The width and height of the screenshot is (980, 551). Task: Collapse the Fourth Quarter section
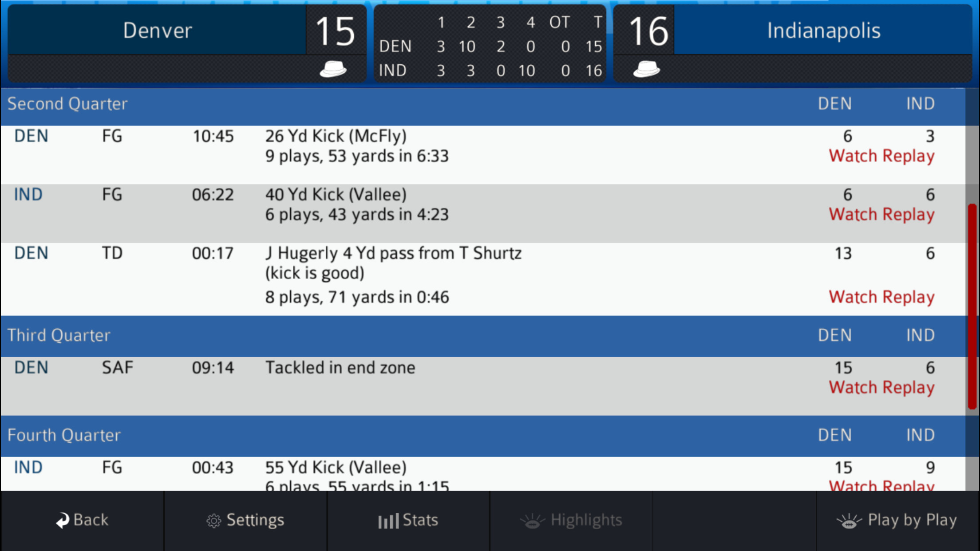coord(65,436)
